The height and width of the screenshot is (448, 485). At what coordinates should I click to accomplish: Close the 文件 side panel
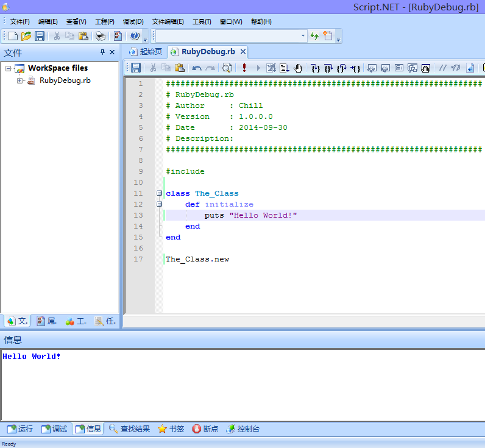pos(112,52)
